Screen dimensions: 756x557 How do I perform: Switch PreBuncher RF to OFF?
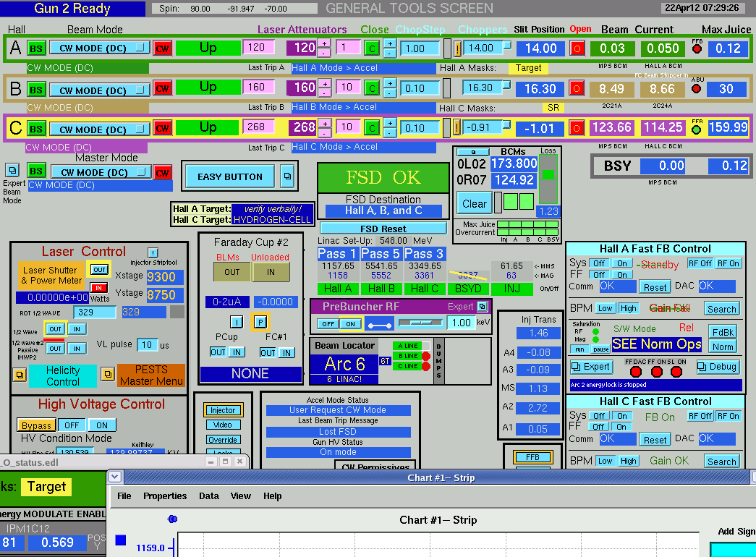(328, 324)
